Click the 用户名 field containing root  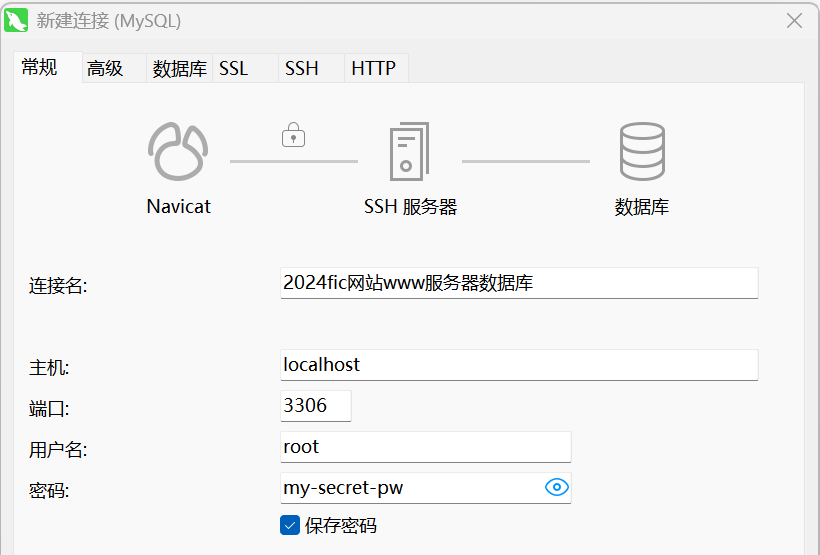click(426, 447)
